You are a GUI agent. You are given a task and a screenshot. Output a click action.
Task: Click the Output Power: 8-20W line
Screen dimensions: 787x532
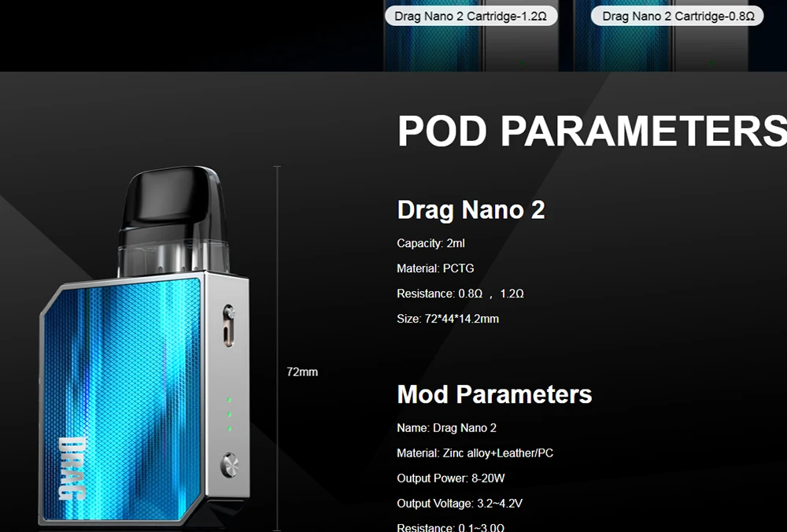pyautogui.click(x=451, y=478)
